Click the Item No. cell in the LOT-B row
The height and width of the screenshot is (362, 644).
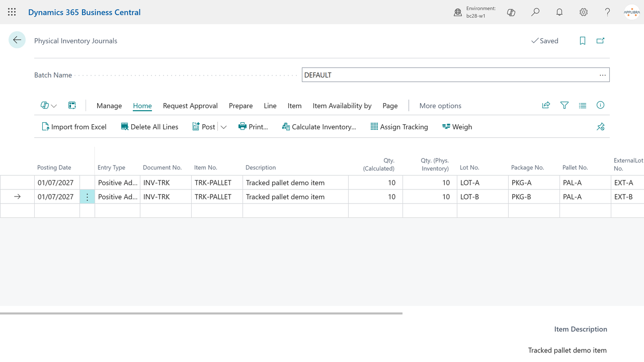point(217,197)
